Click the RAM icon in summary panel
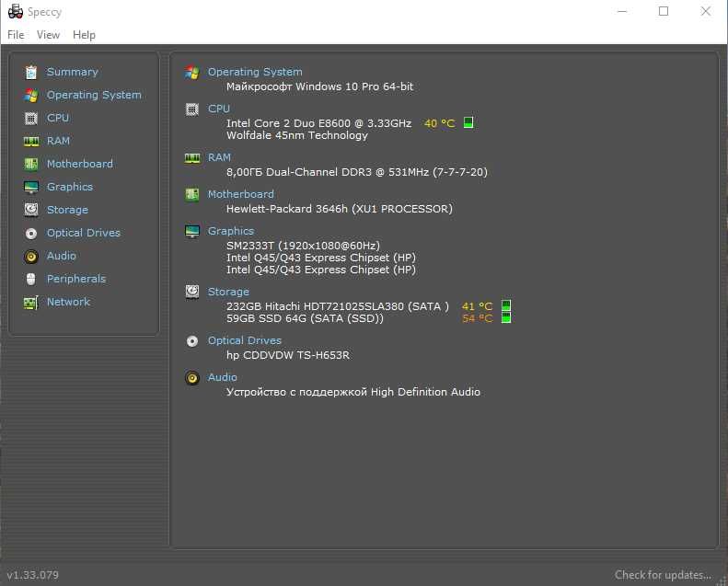This screenshot has height=586, width=728. coord(192,157)
